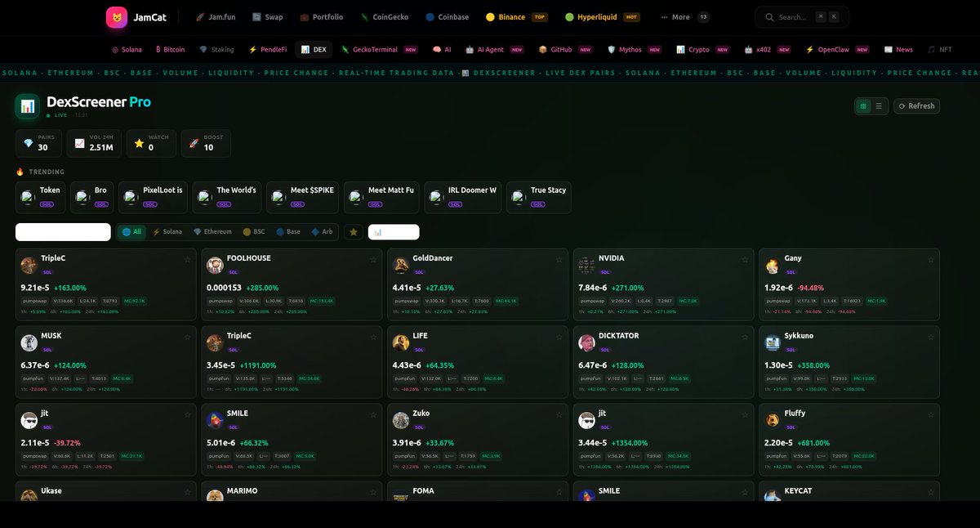The width and height of the screenshot is (980, 528).
Task: Click the Vol 24H stat card
Action: pyautogui.click(x=94, y=143)
